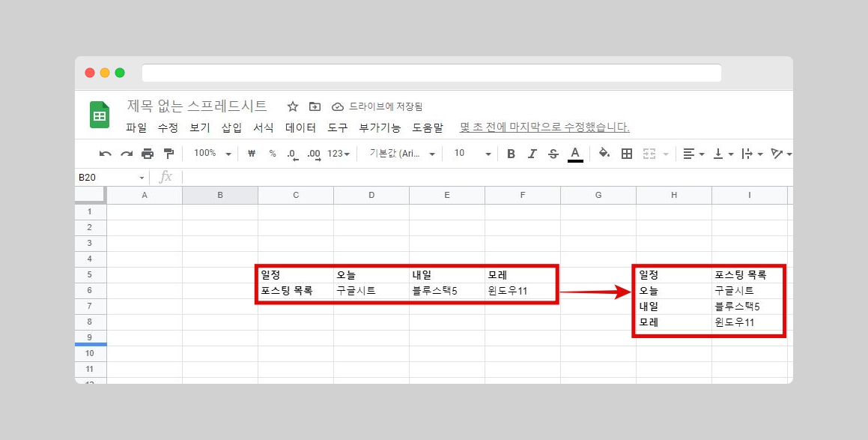Click the browser address bar
The height and width of the screenshot is (440, 868).
(431, 73)
